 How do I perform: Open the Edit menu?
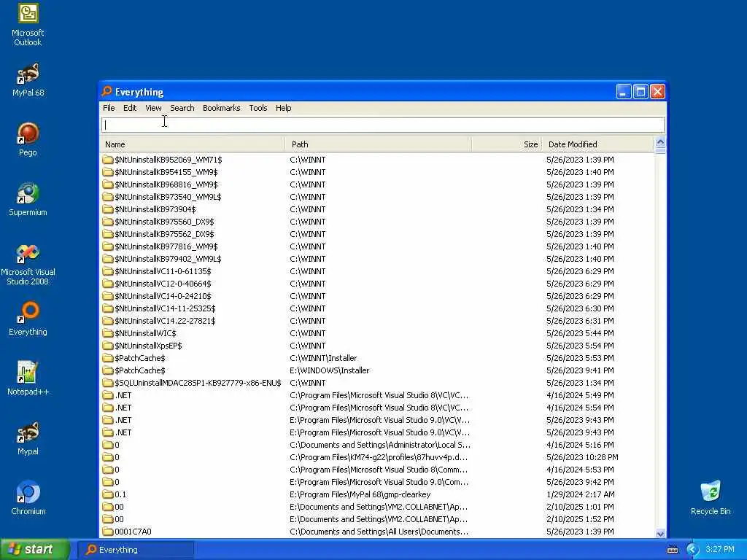tap(130, 108)
